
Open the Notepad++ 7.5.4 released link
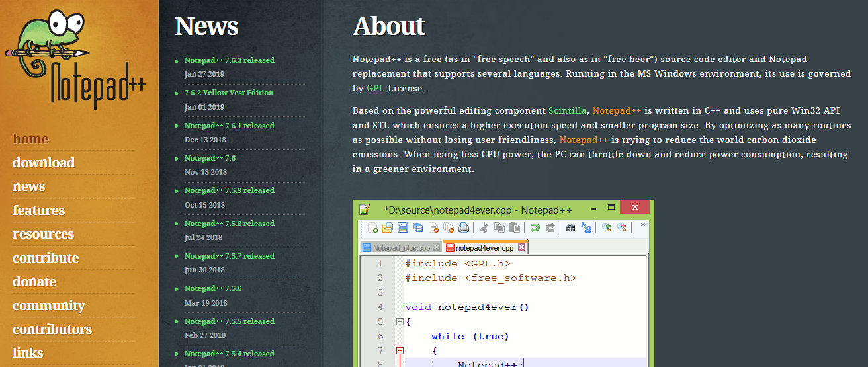[229, 354]
